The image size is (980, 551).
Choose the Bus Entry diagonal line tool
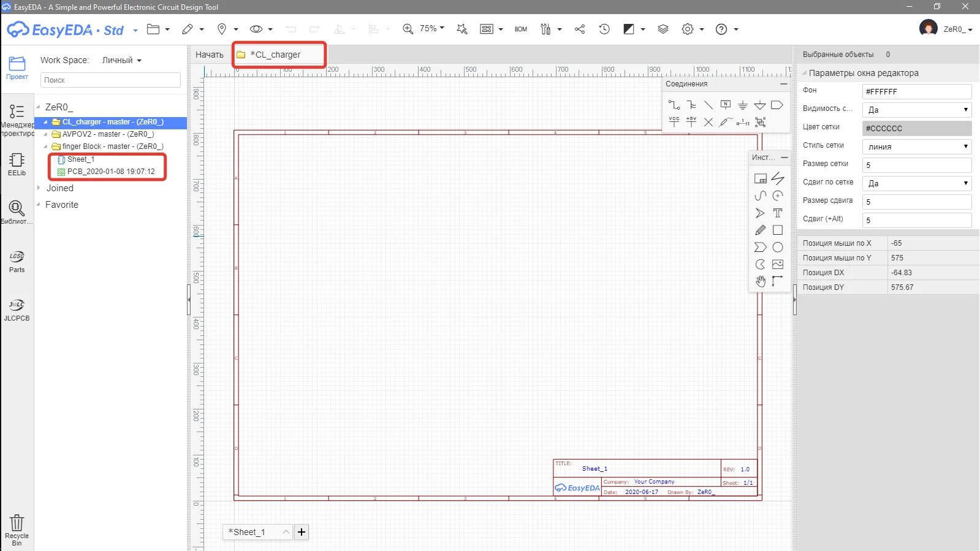coord(708,105)
